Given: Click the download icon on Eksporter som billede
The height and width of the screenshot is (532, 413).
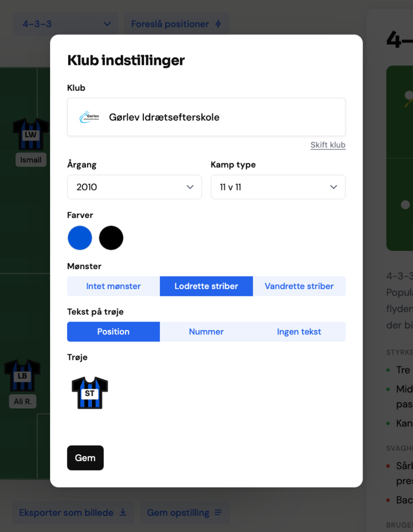Looking at the screenshot, I should (123, 512).
